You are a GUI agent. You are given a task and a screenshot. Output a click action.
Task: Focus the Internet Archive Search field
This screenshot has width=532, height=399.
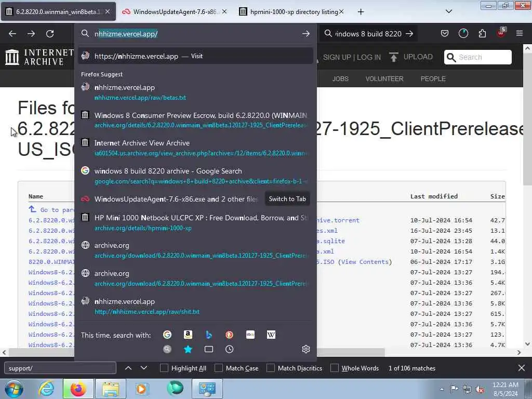click(x=478, y=57)
